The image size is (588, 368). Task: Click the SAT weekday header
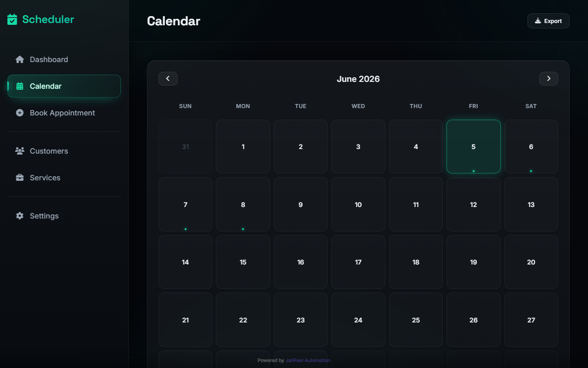click(531, 106)
